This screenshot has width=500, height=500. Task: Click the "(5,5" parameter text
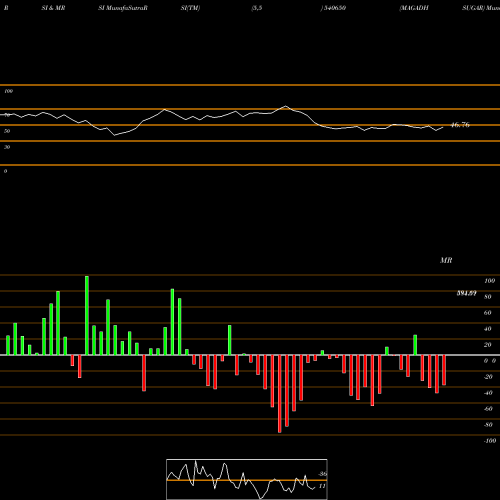pos(257,8)
